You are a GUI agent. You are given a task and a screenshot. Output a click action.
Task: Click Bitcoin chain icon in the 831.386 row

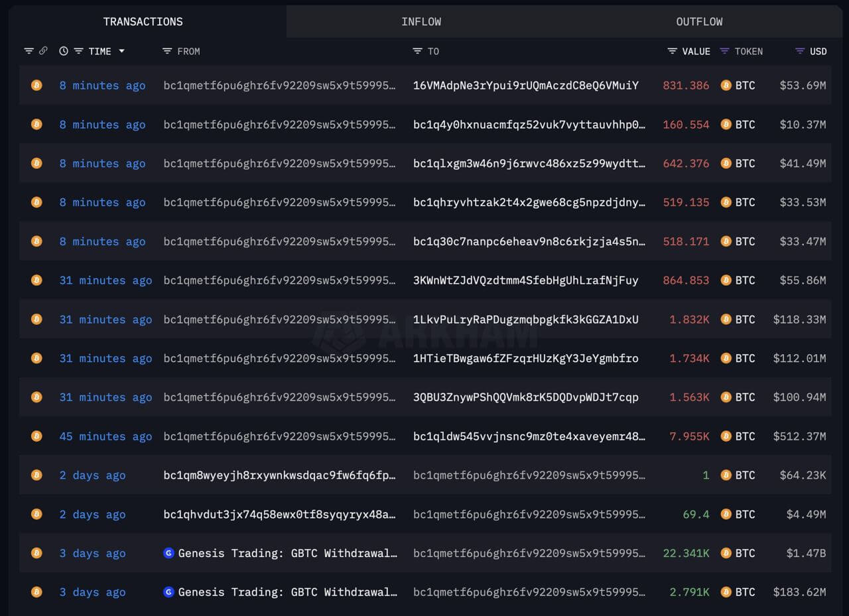(36, 85)
